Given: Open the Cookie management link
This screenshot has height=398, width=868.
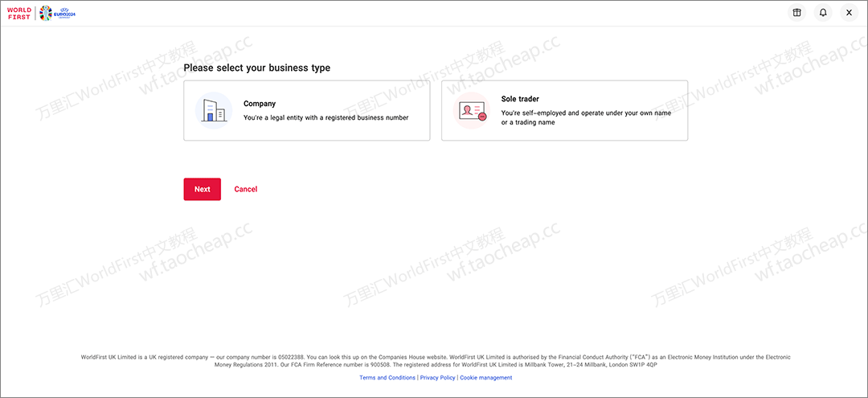Looking at the screenshot, I should pos(486,378).
